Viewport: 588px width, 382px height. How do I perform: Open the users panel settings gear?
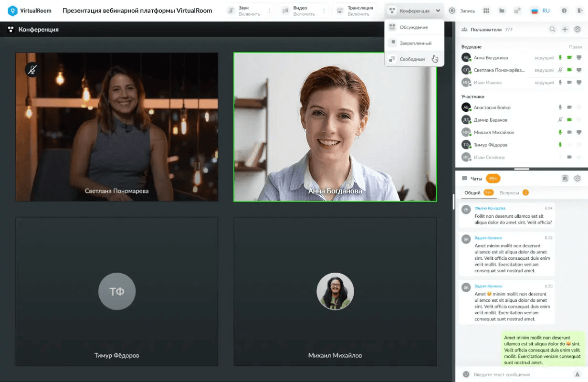(577, 30)
